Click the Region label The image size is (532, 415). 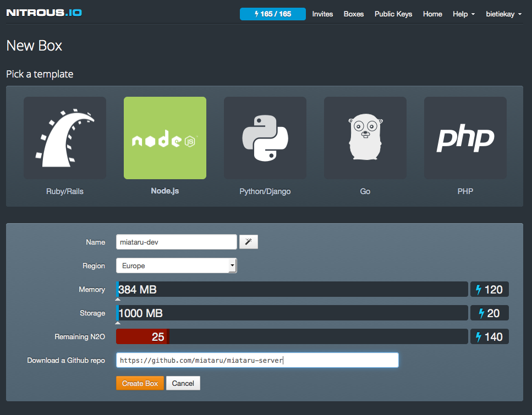pyautogui.click(x=94, y=266)
